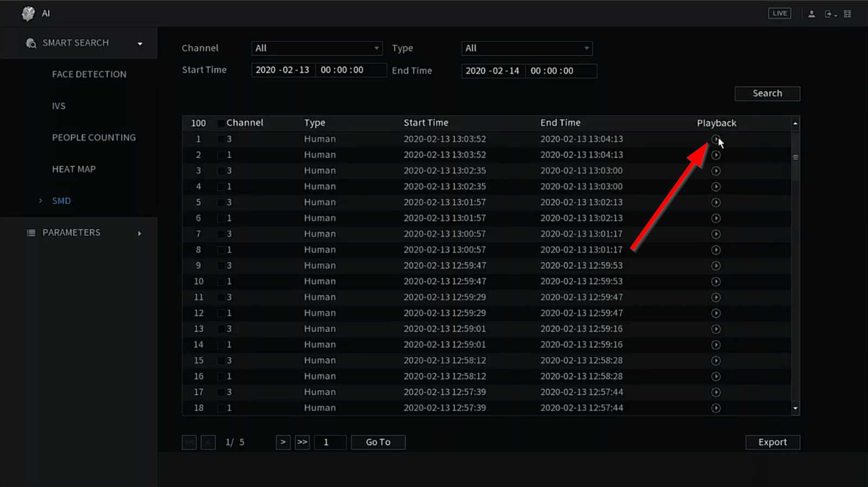This screenshot has width=868, height=487.
Task: Open the Face Detection page
Action: tap(89, 74)
